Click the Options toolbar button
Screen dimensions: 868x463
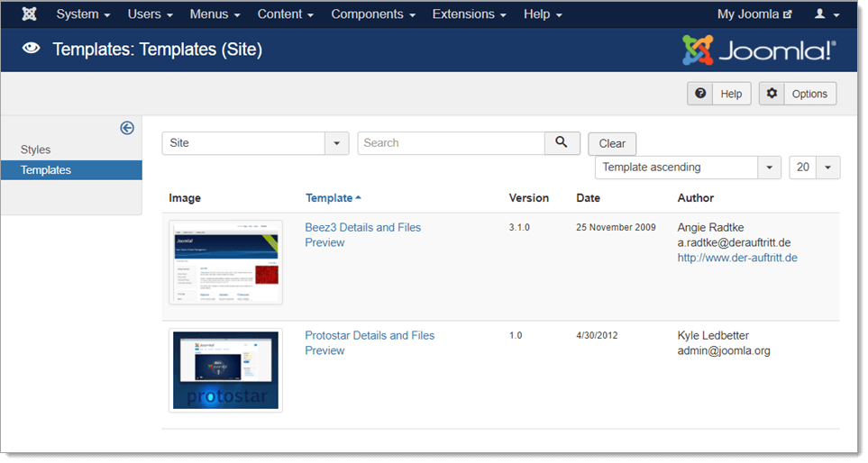point(798,94)
